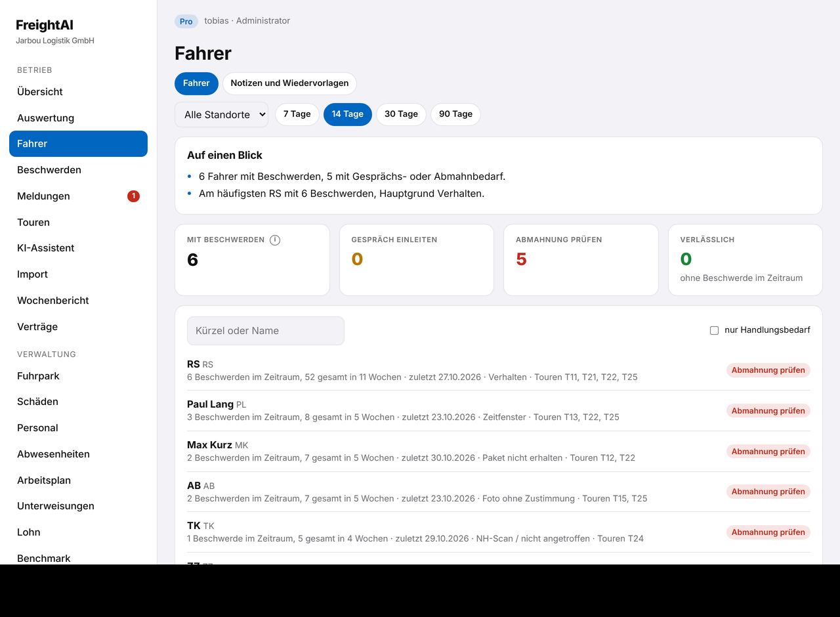Go to Auswertung in the sidebar

pyautogui.click(x=78, y=118)
